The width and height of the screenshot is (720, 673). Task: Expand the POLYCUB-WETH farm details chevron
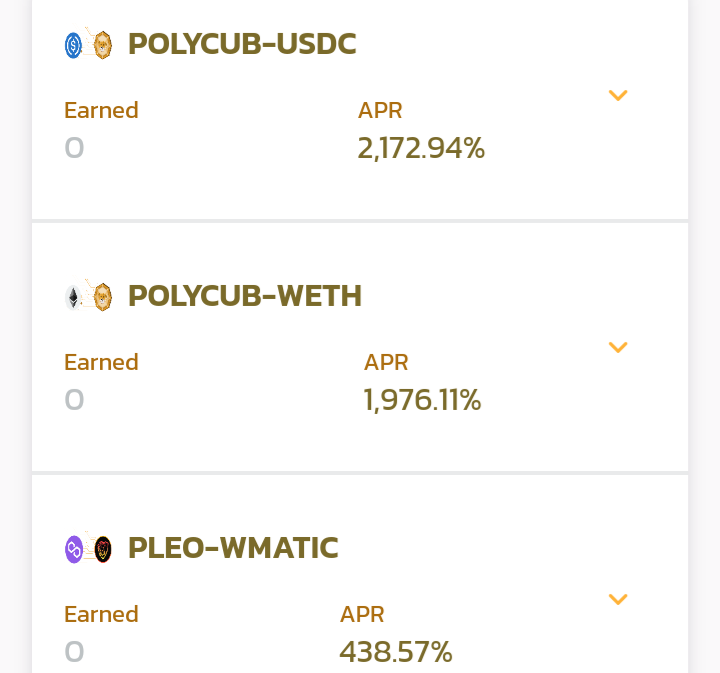(x=618, y=348)
